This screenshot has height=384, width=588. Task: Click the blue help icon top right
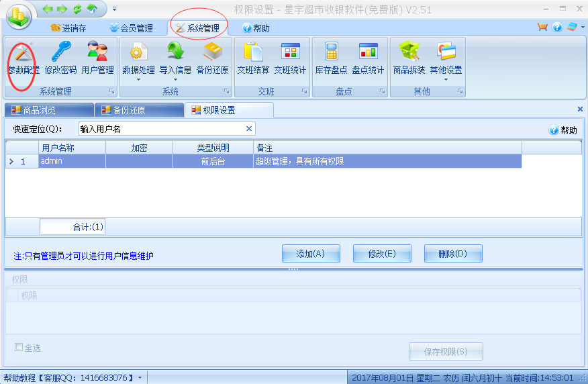coord(557,27)
